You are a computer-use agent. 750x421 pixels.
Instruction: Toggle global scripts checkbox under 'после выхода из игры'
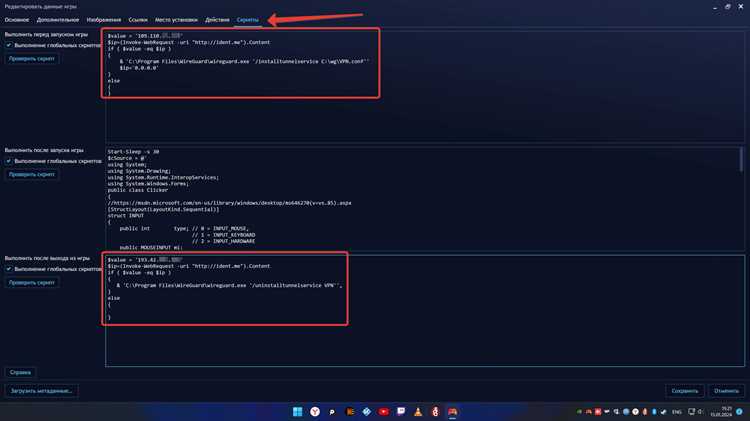[9, 269]
